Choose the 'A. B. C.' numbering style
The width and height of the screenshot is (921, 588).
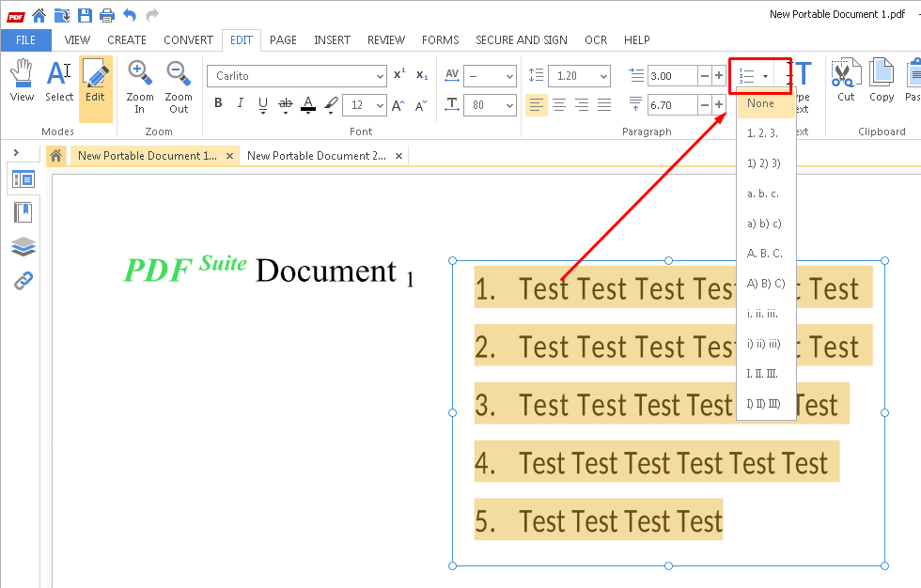pos(766,254)
